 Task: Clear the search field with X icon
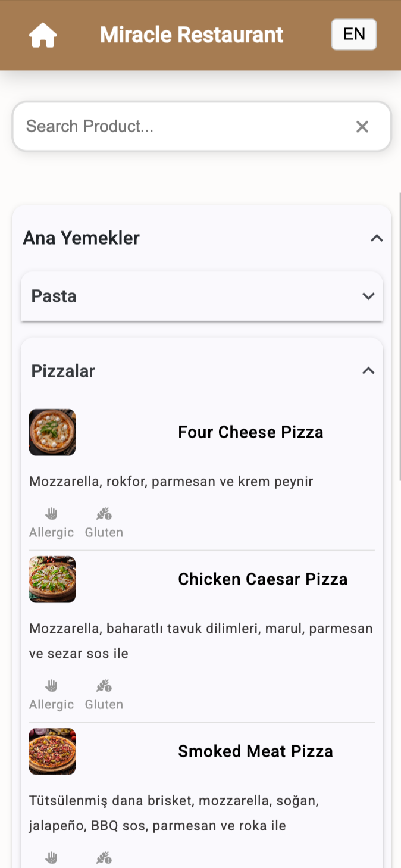[362, 126]
